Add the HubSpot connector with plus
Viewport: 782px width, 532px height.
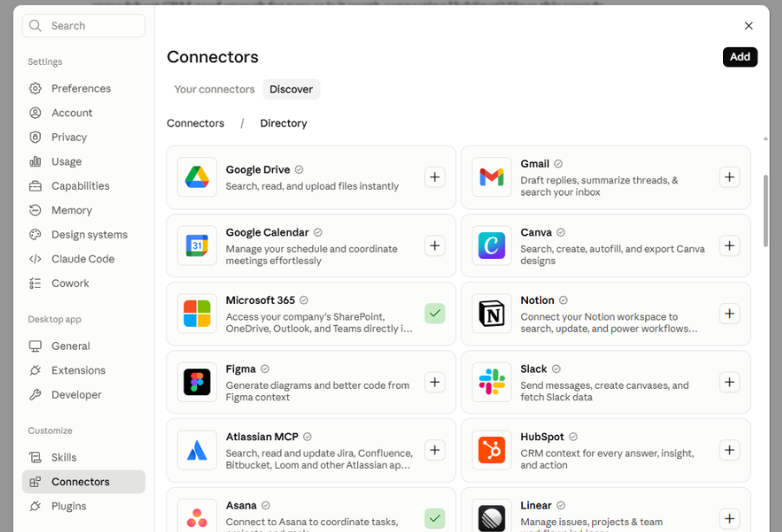coord(730,451)
